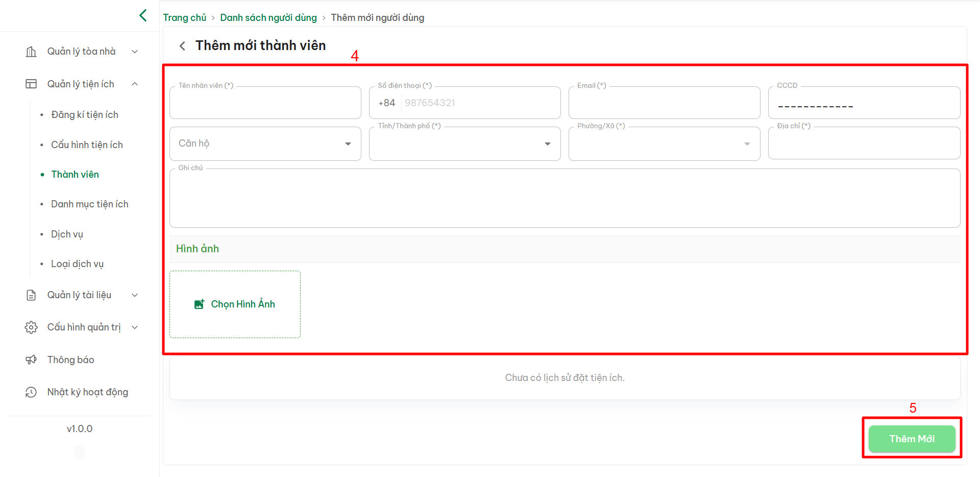
Task: Click the history icon for Nhật ký hoạt động
Action: tap(31, 392)
